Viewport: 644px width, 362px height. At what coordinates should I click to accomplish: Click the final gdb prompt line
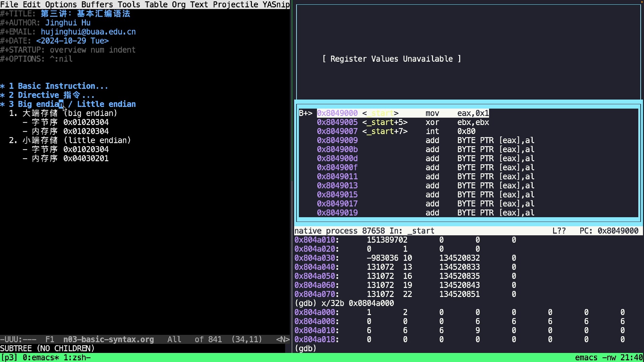[305, 349]
